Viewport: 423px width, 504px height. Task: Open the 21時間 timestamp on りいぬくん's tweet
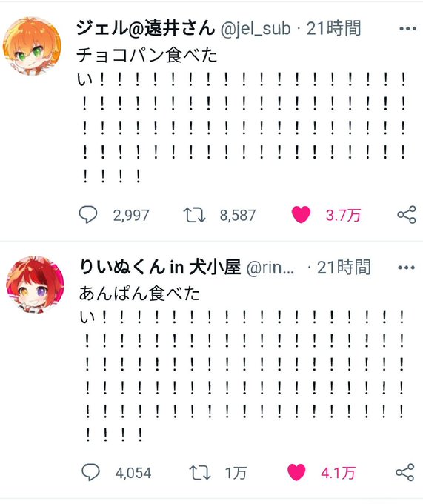point(344,267)
